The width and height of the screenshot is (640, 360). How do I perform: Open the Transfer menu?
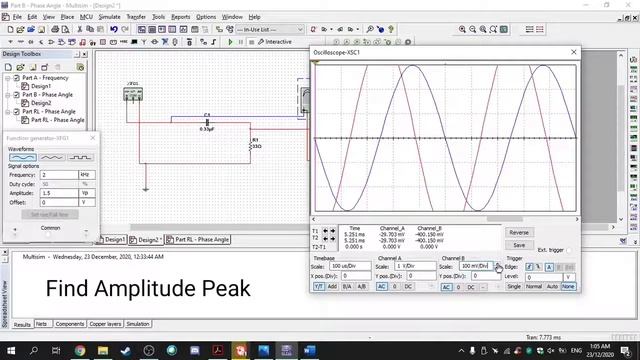136,17
